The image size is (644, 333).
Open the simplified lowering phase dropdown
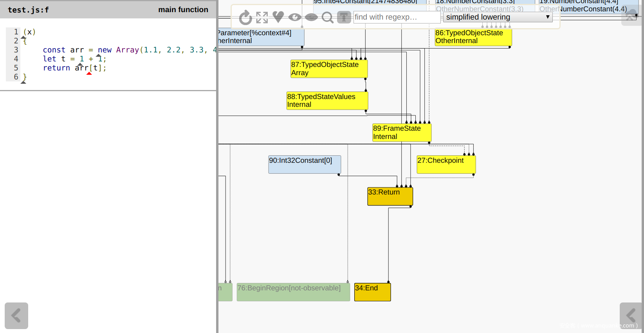[498, 17]
